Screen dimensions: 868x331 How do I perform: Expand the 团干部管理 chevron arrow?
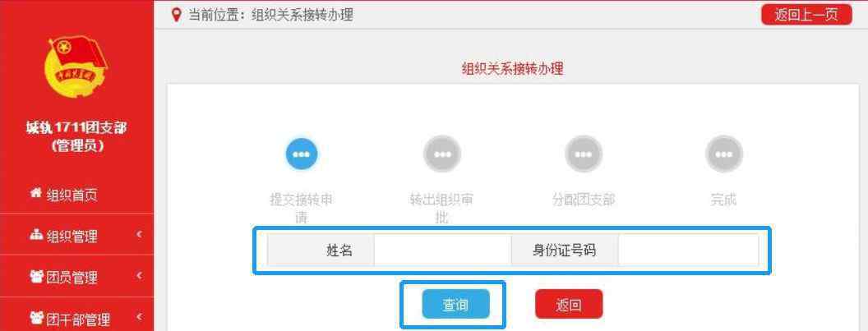pyautogui.click(x=140, y=317)
